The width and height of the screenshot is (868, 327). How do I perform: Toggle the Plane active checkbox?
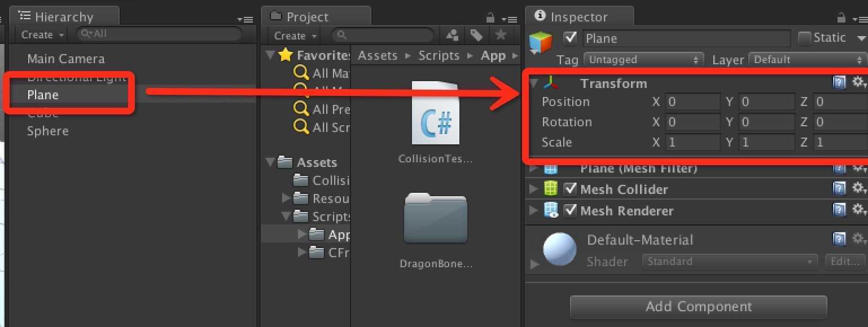click(x=571, y=38)
